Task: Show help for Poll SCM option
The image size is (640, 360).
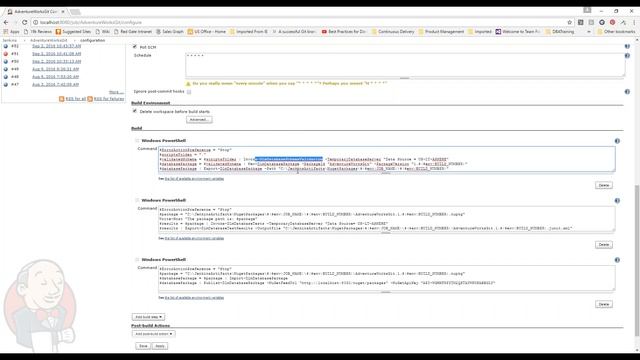Action: pyautogui.click(x=627, y=46)
